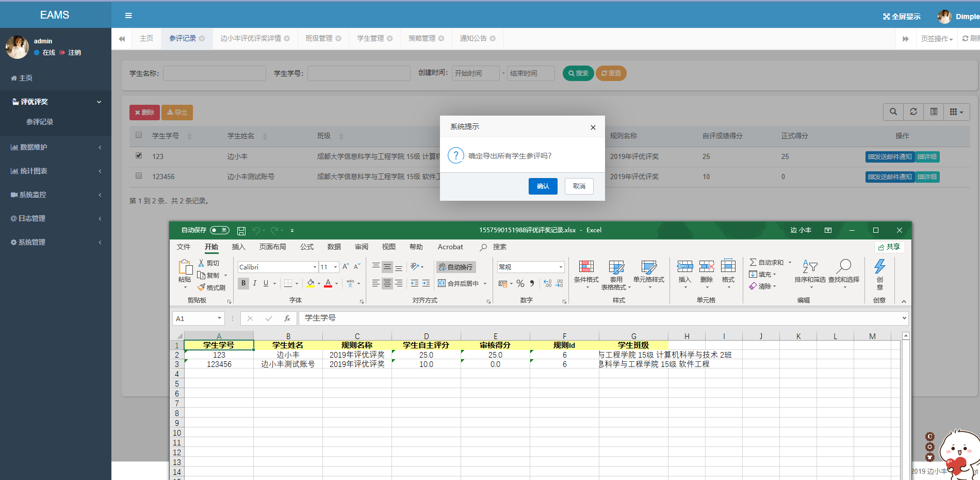Open 参评记录 in sidebar submenu
Screen dimensions: 980x480
pos(40,122)
